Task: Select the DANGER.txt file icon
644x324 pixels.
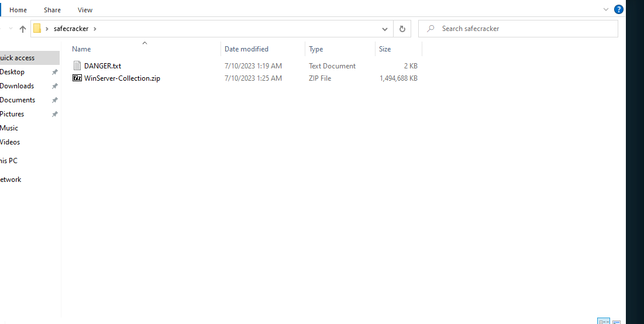Action: tap(77, 66)
